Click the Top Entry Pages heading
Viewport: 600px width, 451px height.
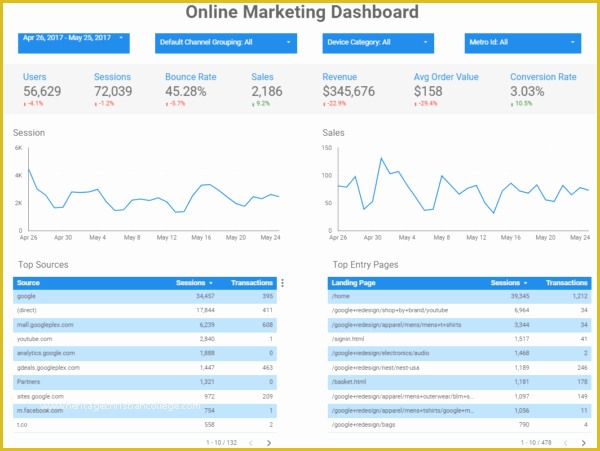click(x=365, y=265)
